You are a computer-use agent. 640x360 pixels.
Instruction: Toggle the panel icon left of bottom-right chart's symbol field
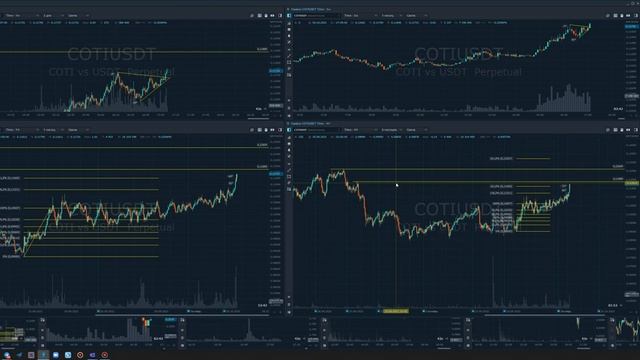coord(289,130)
